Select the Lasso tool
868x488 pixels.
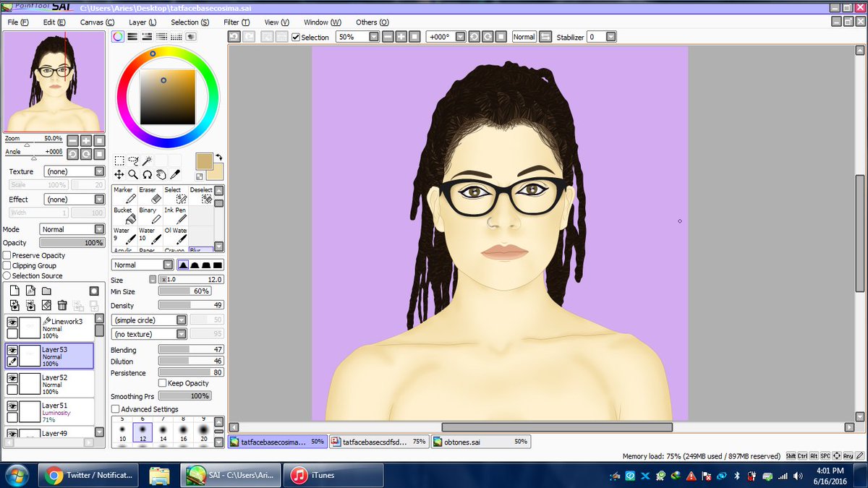[133, 160]
